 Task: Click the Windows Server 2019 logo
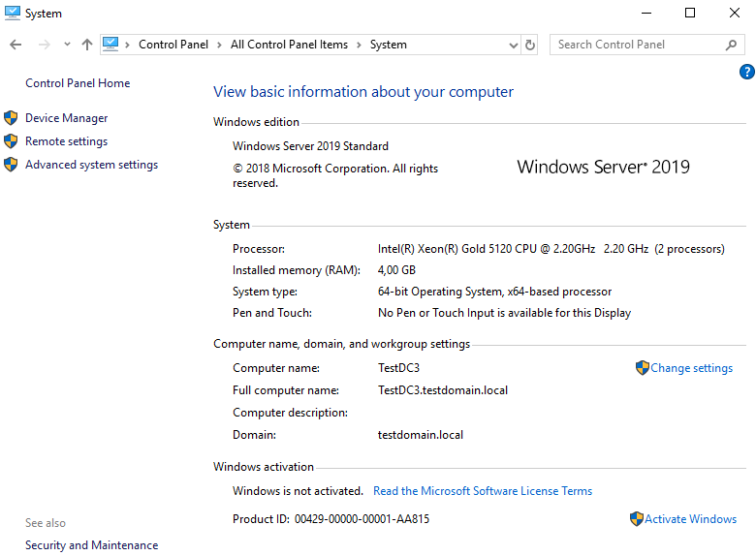[603, 168]
